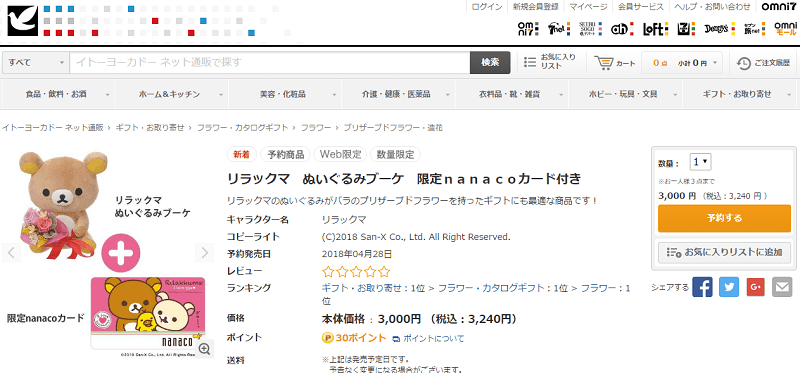Go to イトーヨーカドー ネット通販 breadcrumb
Image resolution: width=800 pixels, height=373 pixels.
click(53, 128)
